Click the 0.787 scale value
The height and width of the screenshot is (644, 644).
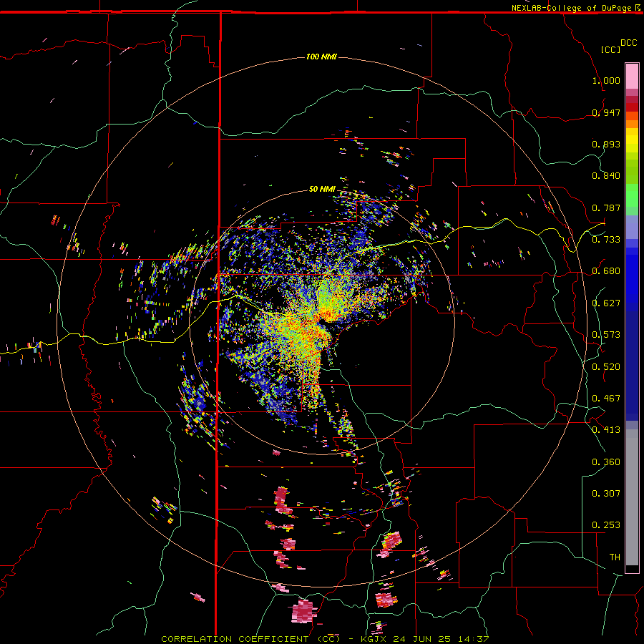(606, 208)
